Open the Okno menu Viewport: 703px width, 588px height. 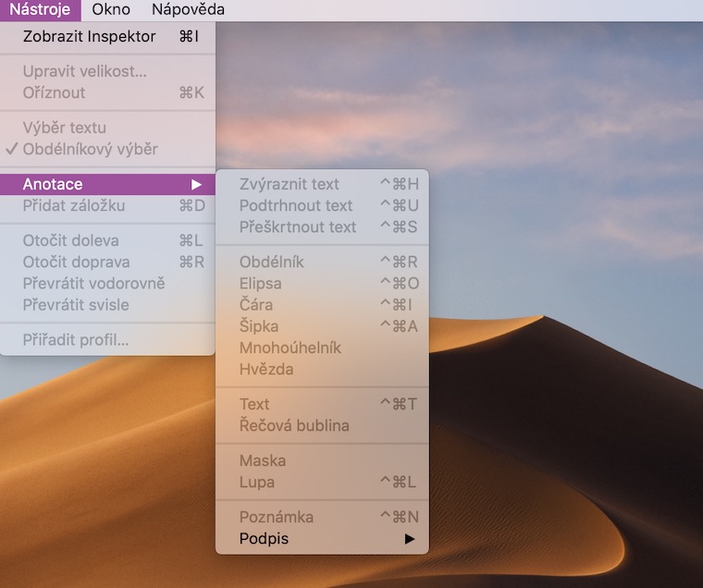pyautogui.click(x=111, y=9)
